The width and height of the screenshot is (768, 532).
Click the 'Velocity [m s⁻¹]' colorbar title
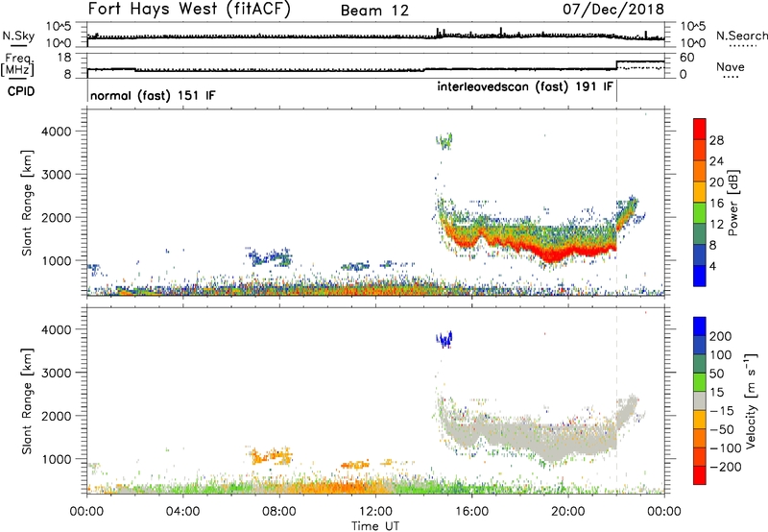pos(750,400)
